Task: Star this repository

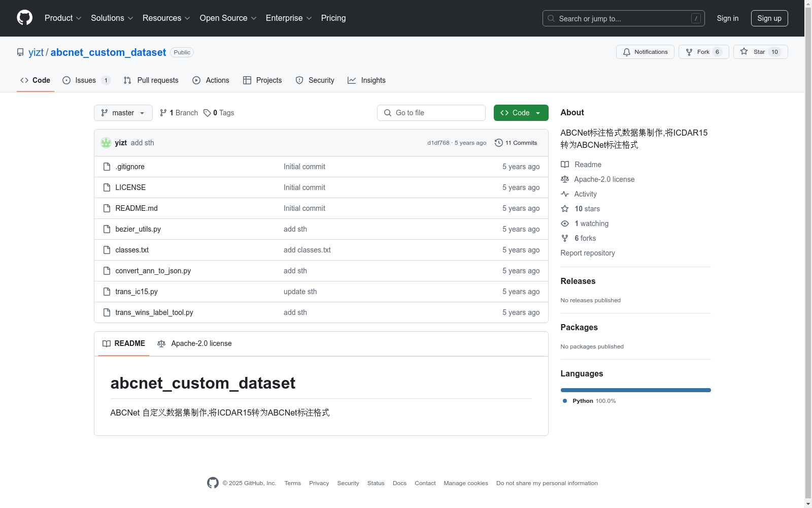Action: 760,52
